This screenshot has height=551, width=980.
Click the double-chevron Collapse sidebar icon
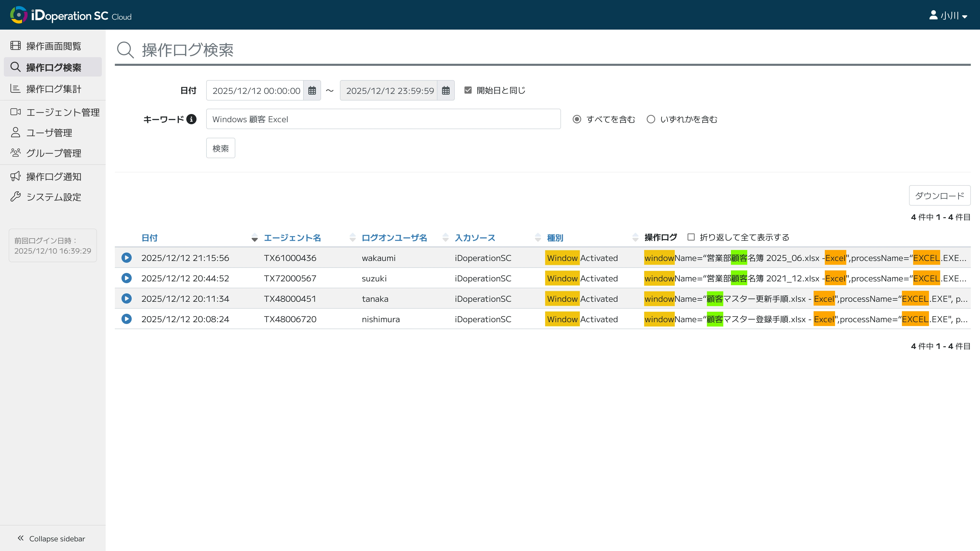20,538
